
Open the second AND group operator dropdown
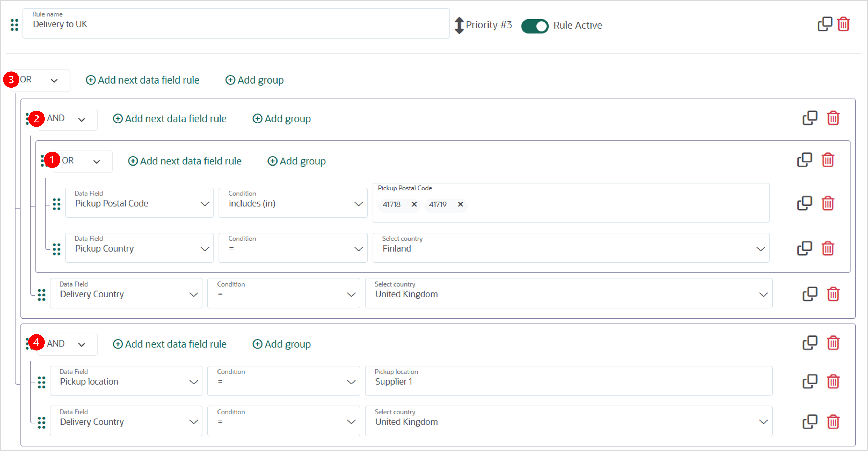[x=67, y=344]
